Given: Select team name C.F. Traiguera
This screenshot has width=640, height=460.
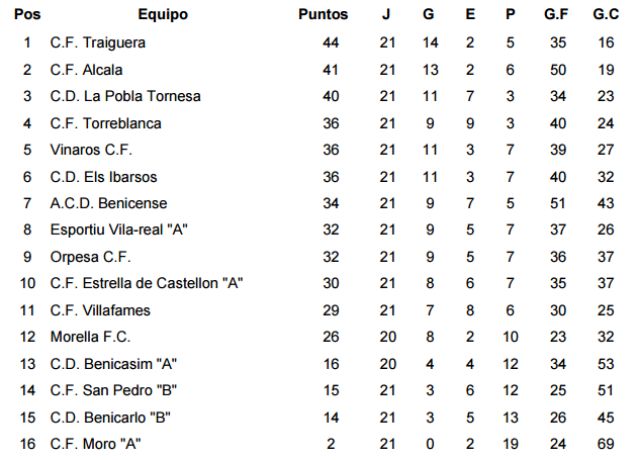Looking at the screenshot, I should [x=98, y=43].
